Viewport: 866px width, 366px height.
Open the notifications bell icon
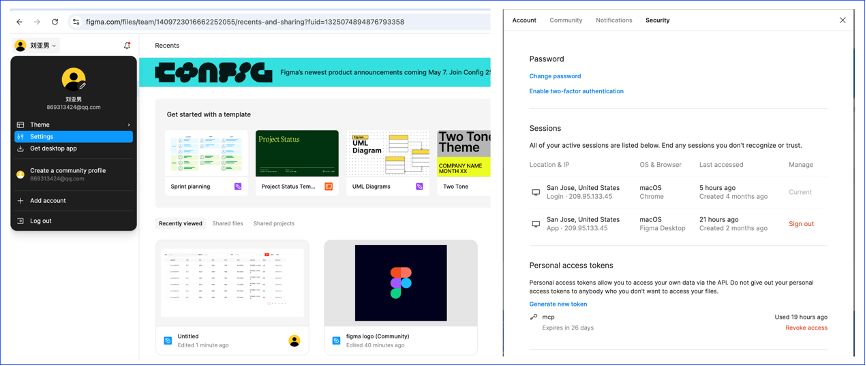[x=127, y=45]
